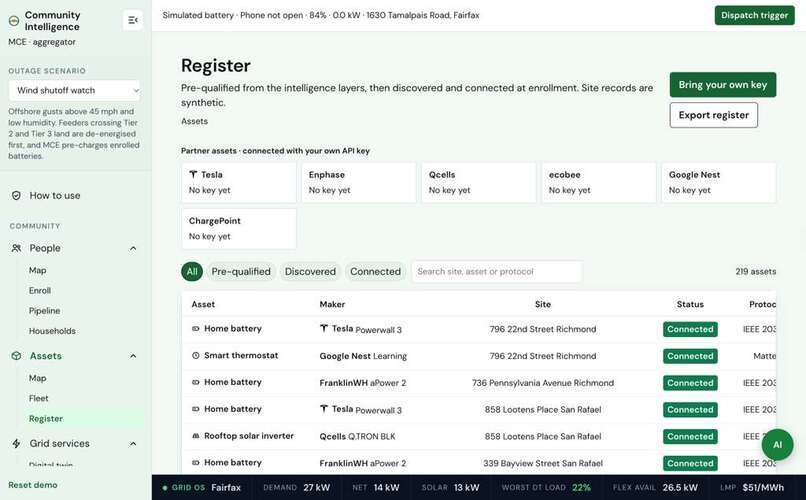Collapse the Grid services section chevron

133,443
